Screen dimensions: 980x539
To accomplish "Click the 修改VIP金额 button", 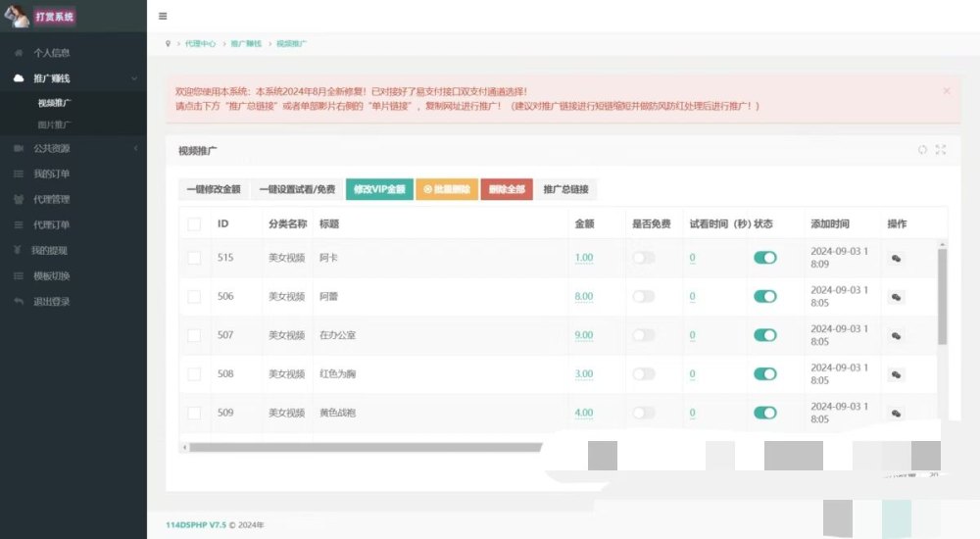I will [x=379, y=189].
